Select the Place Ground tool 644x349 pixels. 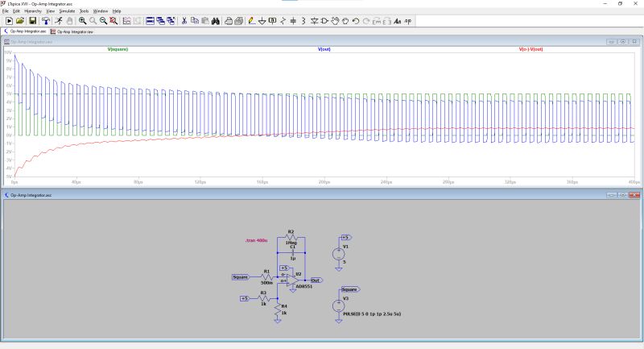[262, 21]
